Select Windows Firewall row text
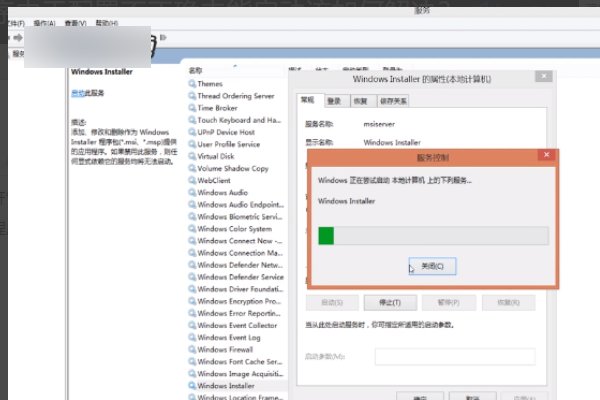The height and width of the screenshot is (400, 600). click(225, 349)
